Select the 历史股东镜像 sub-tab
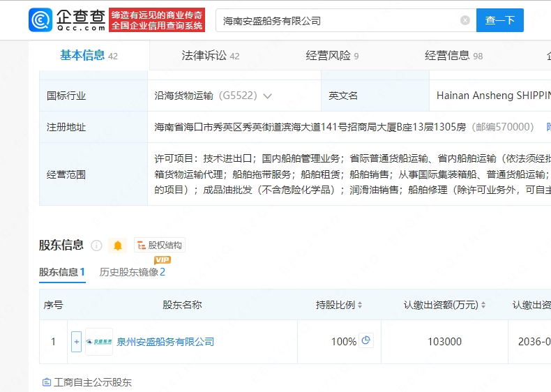 click(x=132, y=272)
